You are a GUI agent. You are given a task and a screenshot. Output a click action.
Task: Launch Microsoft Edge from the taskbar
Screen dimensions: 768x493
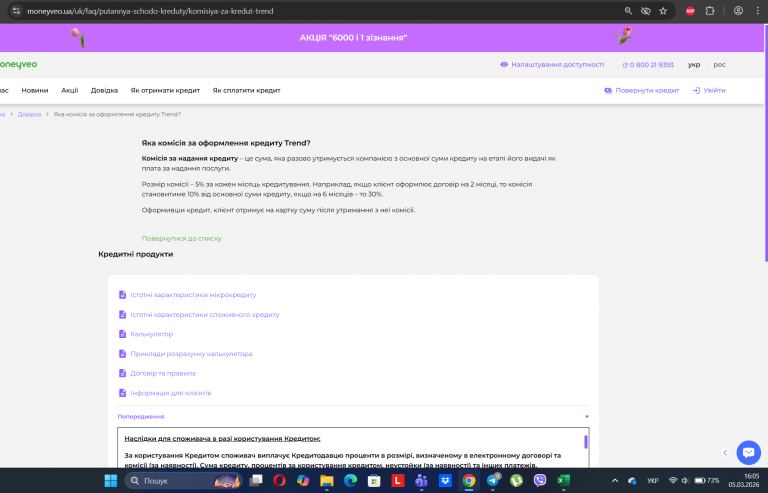coord(350,481)
